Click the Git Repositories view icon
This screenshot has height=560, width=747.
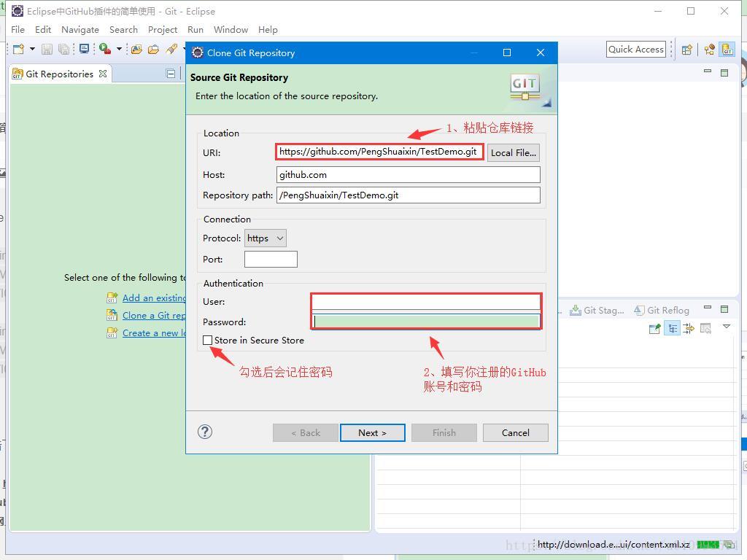coord(18,74)
